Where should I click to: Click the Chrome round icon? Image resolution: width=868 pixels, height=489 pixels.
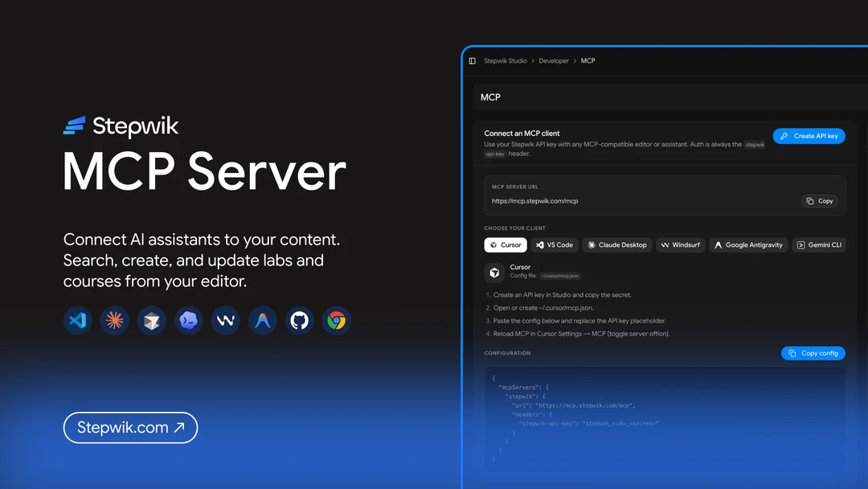[x=337, y=320]
